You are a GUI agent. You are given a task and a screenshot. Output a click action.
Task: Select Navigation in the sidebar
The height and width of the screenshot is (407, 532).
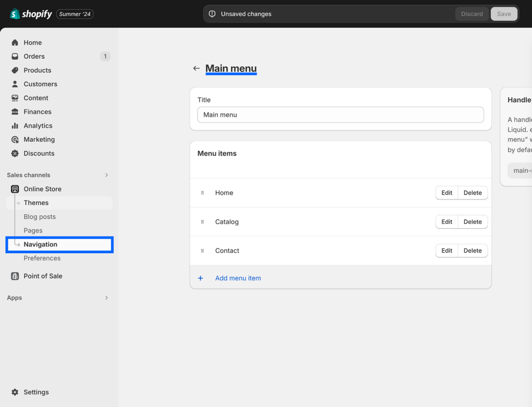click(x=59, y=244)
